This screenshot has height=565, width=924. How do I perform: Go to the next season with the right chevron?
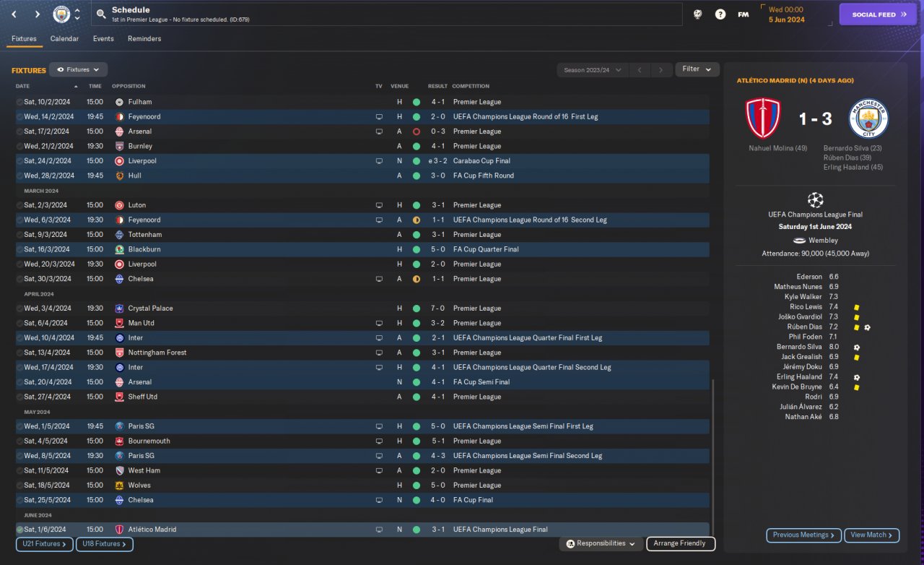[661, 70]
